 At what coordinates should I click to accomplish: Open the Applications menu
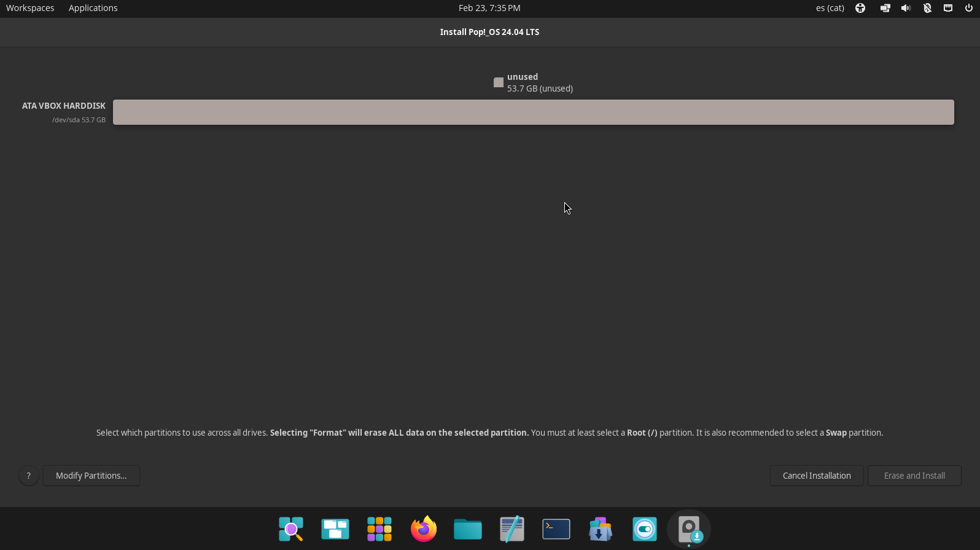(x=93, y=8)
